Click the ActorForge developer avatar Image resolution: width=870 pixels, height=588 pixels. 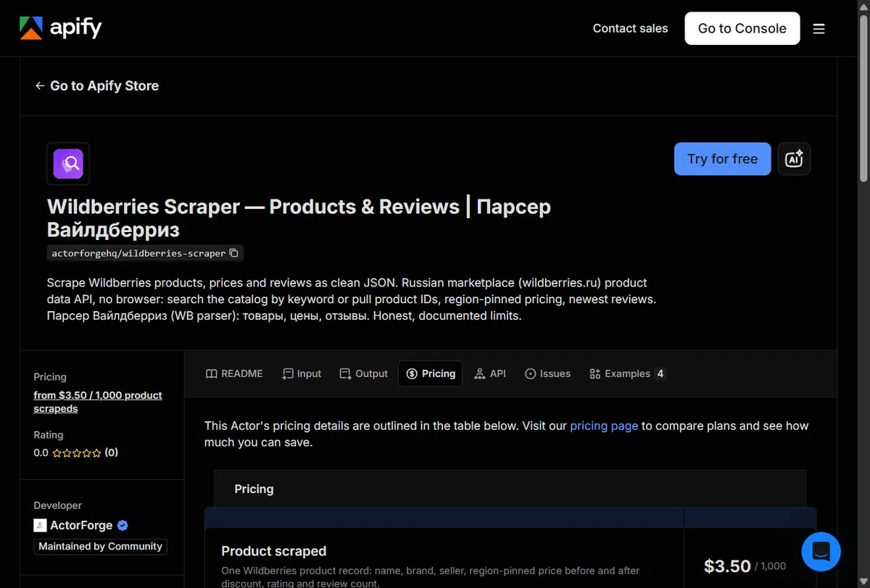[x=40, y=526]
